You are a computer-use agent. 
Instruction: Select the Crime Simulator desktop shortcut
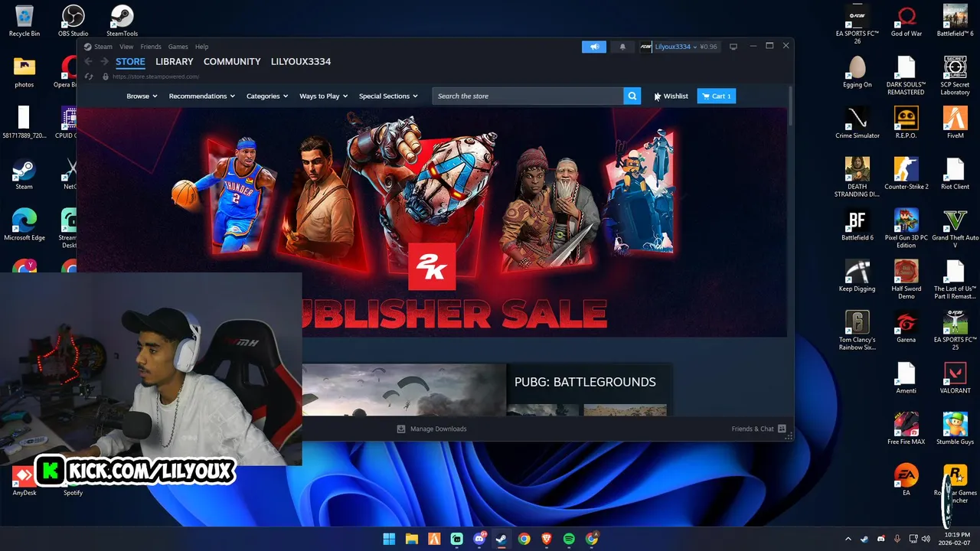[x=857, y=122]
